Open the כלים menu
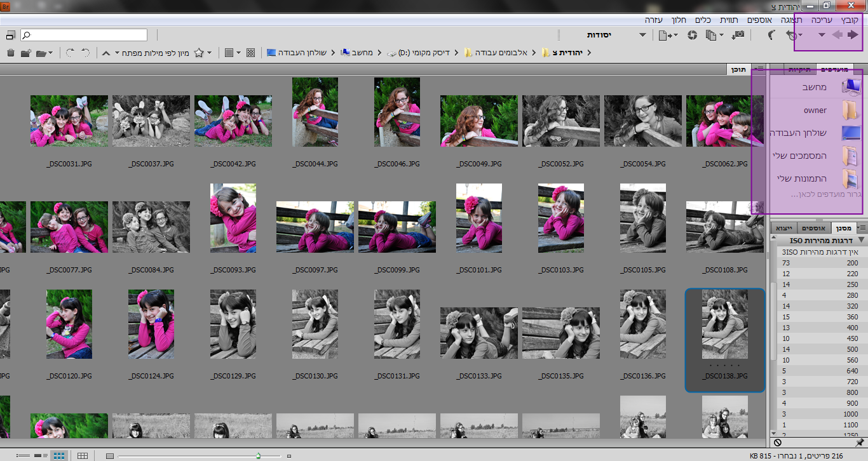Image resolution: width=868 pixels, height=461 pixels. point(702,20)
